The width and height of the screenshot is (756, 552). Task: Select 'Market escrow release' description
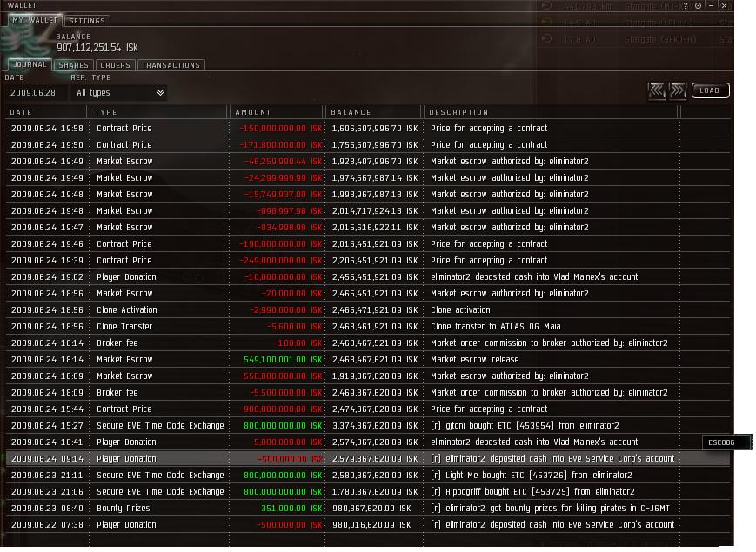(x=474, y=359)
